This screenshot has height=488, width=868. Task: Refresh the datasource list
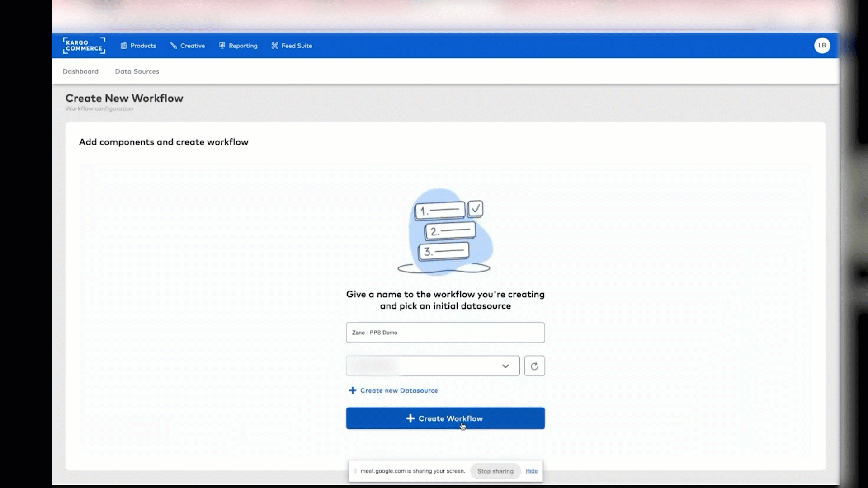(x=534, y=366)
